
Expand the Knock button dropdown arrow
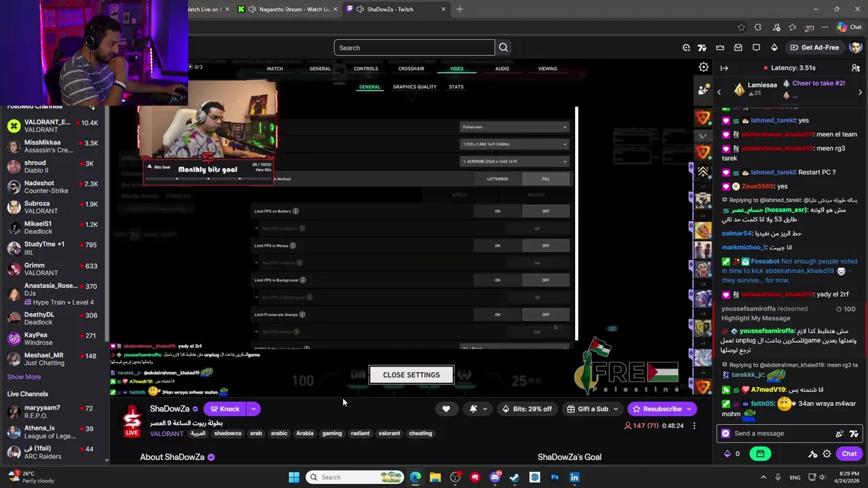[253, 409]
